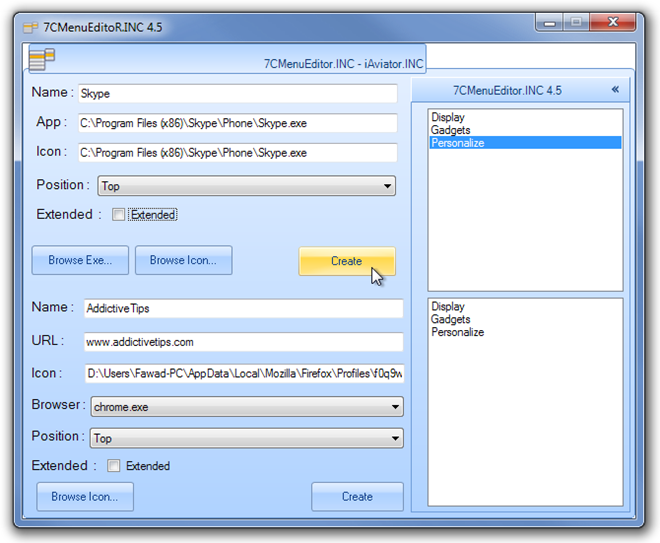Select Gadgets in the upper list
This screenshot has height=543, width=660.
click(x=525, y=130)
